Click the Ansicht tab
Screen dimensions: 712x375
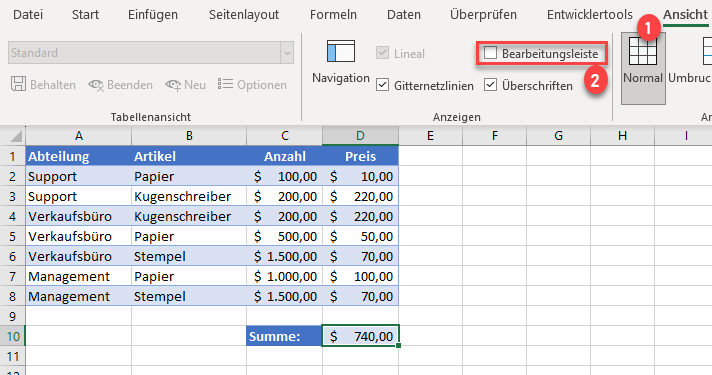(685, 15)
